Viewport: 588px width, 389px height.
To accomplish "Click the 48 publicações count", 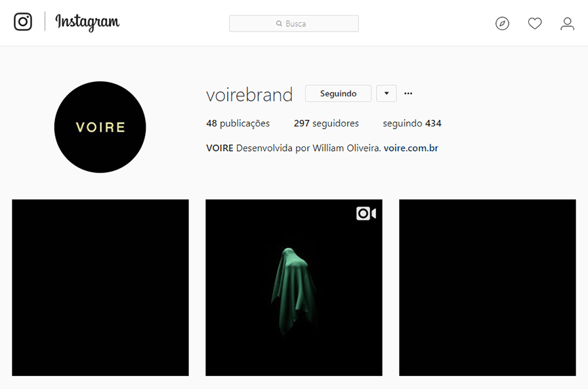I will coord(238,123).
